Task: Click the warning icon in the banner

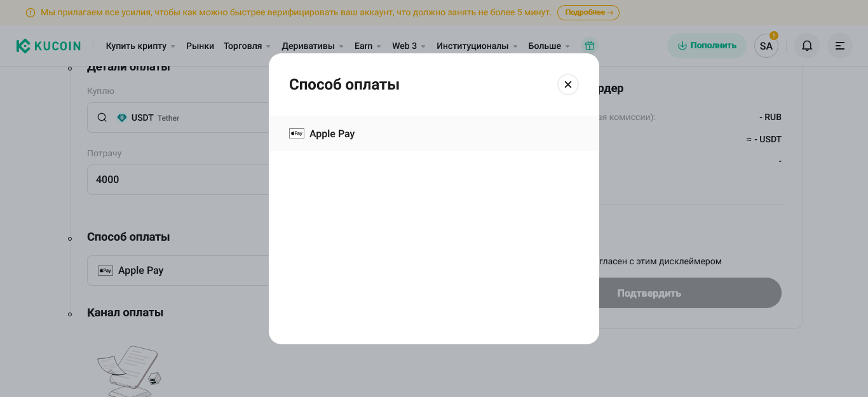Action: tap(31, 13)
